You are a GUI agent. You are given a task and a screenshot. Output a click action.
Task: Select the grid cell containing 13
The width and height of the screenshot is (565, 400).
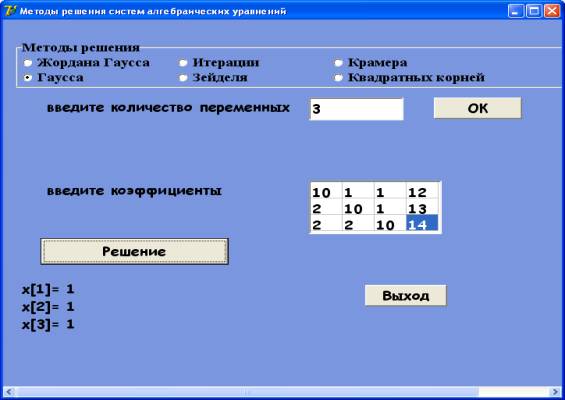[x=422, y=207]
